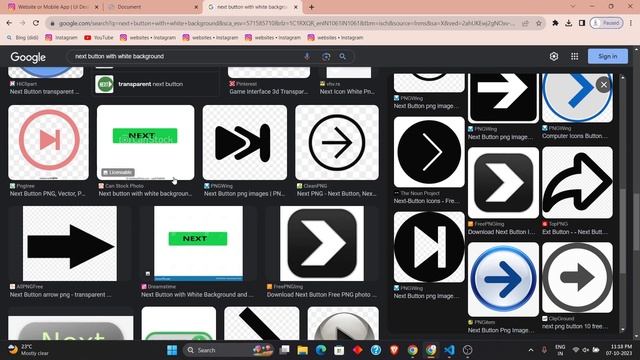Click the magnifier search button in search box
This screenshot has height=360, width=640.
point(342,56)
